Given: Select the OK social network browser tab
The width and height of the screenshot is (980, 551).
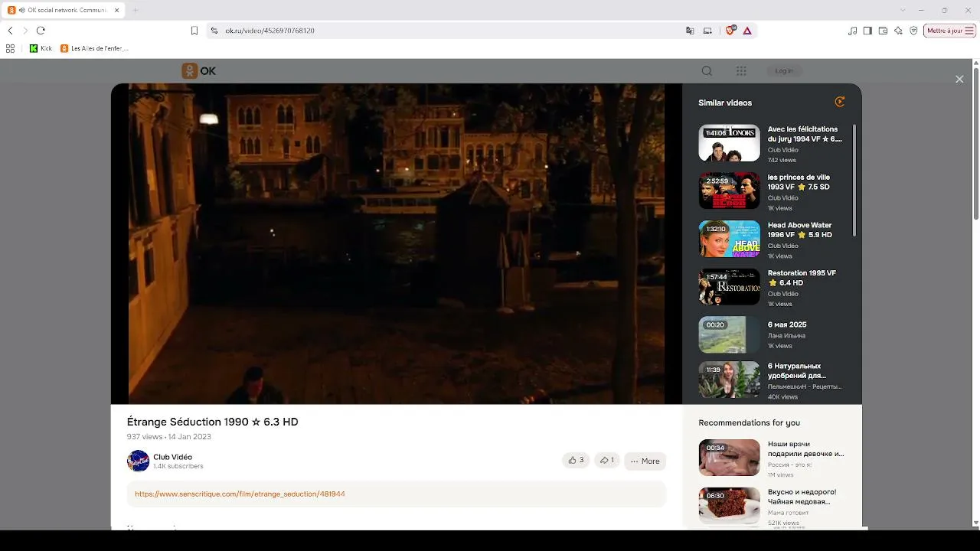Looking at the screenshot, I should click(x=63, y=10).
